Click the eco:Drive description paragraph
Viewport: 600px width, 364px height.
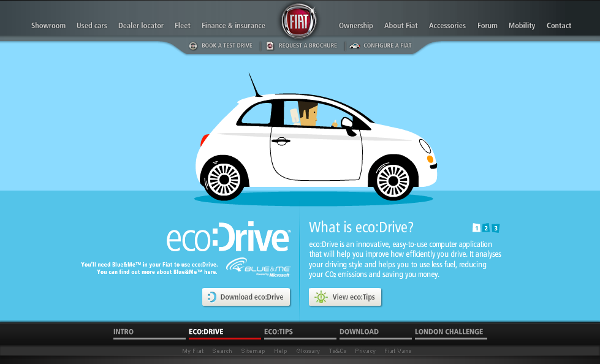(x=405, y=259)
